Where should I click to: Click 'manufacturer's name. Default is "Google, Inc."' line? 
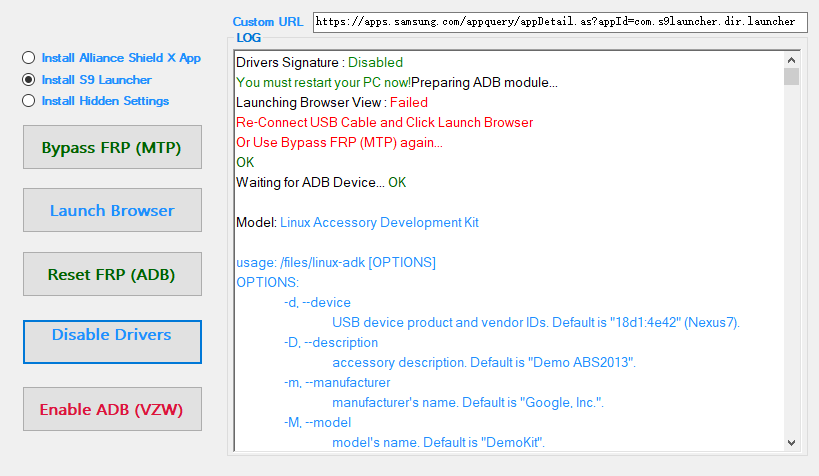[x=468, y=402]
